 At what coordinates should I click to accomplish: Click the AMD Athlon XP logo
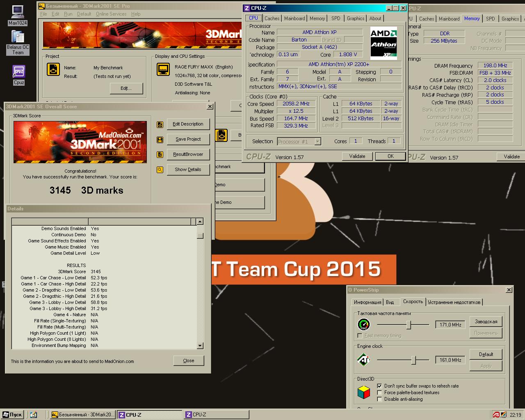tap(383, 43)
